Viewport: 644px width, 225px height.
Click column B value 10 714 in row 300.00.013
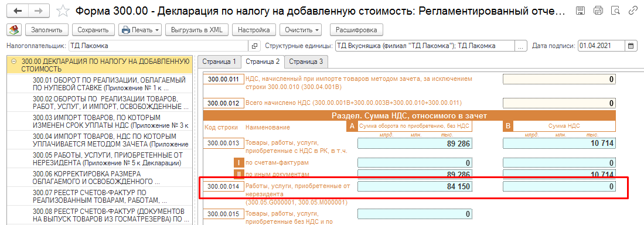tap(560, 144)
